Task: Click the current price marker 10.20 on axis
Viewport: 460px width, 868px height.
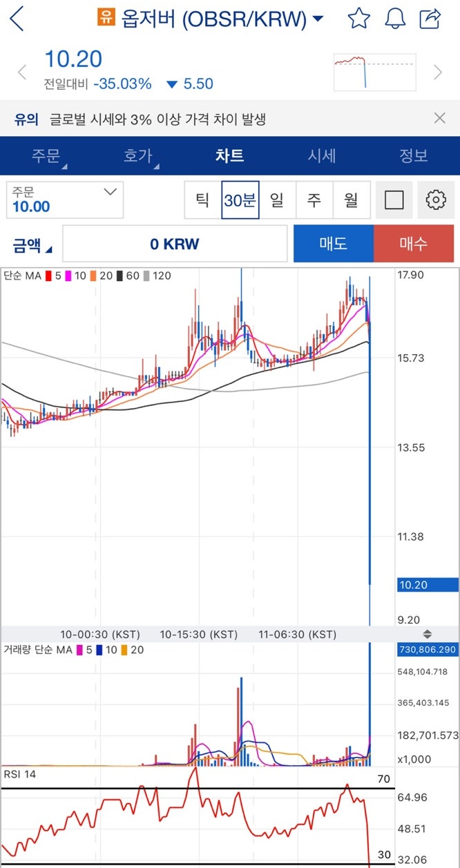Action: (x=428, y=585)
